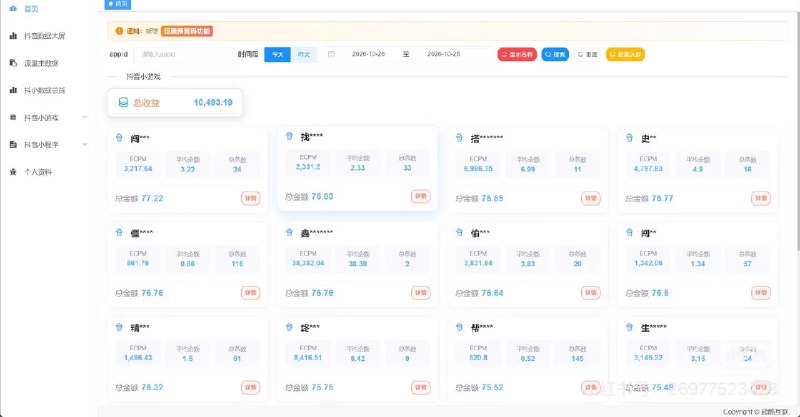Open 详情 for the 76.64 total card
This screenshot has height=417, width=800.
(x=590, y=293)
